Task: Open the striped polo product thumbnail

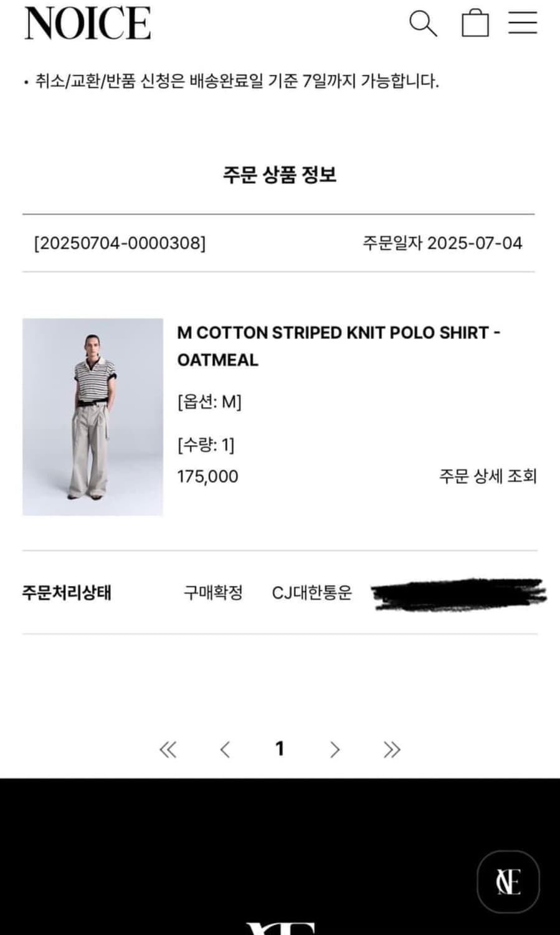Action: coord(93,416)
